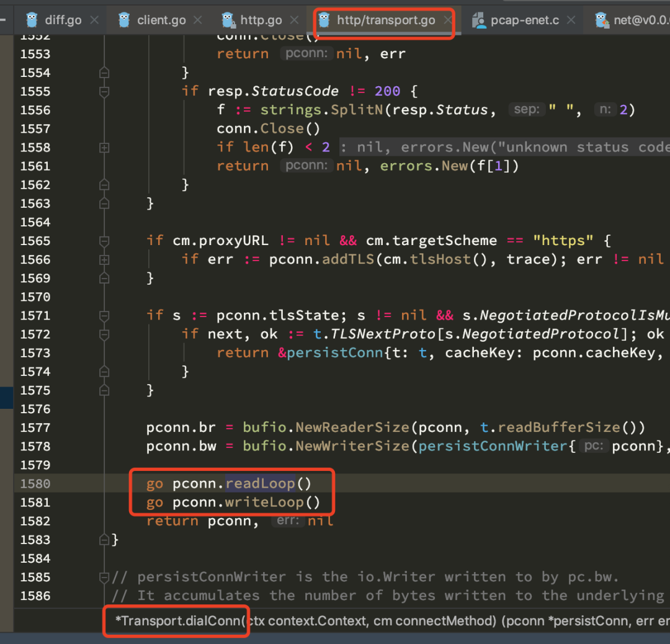Click line number 1577 in the gutter
Image resolution: width=670 pixels, height=644 pixels.
point(35,427)
